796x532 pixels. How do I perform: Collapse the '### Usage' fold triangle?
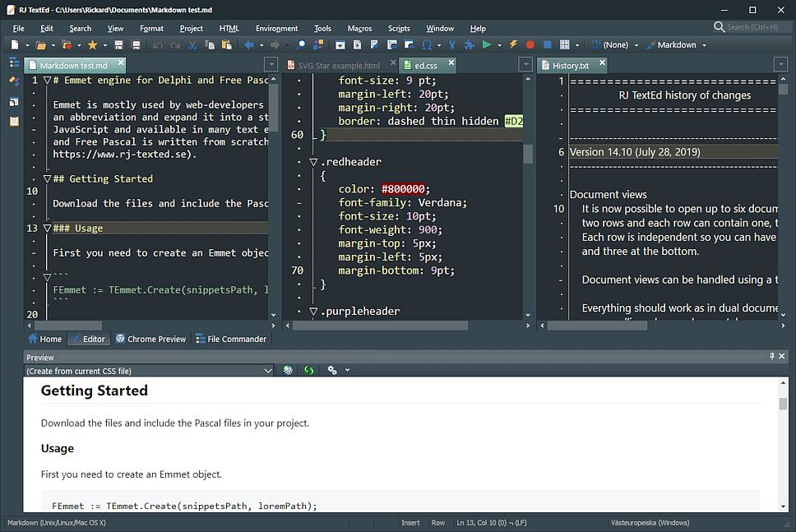pos(47,229)
